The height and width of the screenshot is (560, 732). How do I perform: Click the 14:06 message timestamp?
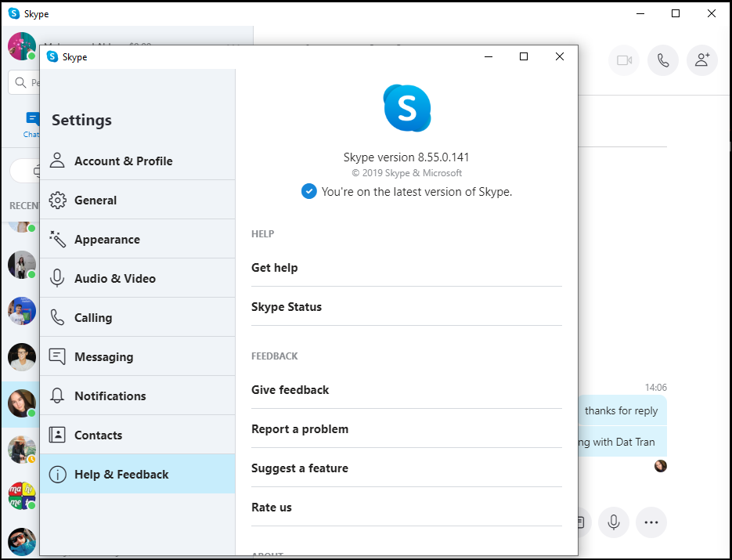click(x=656, y=388)
